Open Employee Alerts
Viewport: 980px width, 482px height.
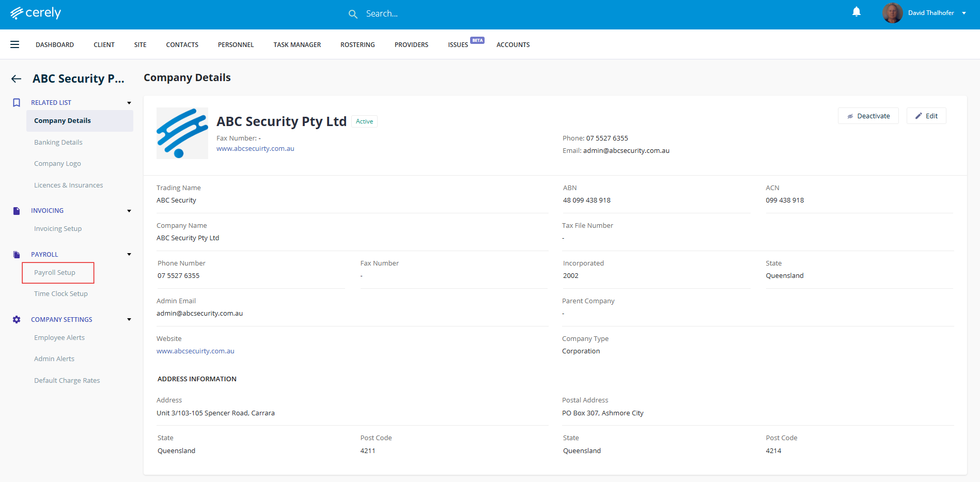(x=59, y=338)
